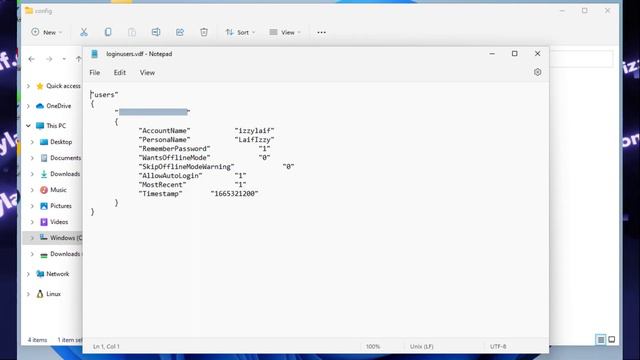640x360 pixels.
Task: Click the "RememberPassword" key text
Action: pyautogui.click(x=174, y=149)
